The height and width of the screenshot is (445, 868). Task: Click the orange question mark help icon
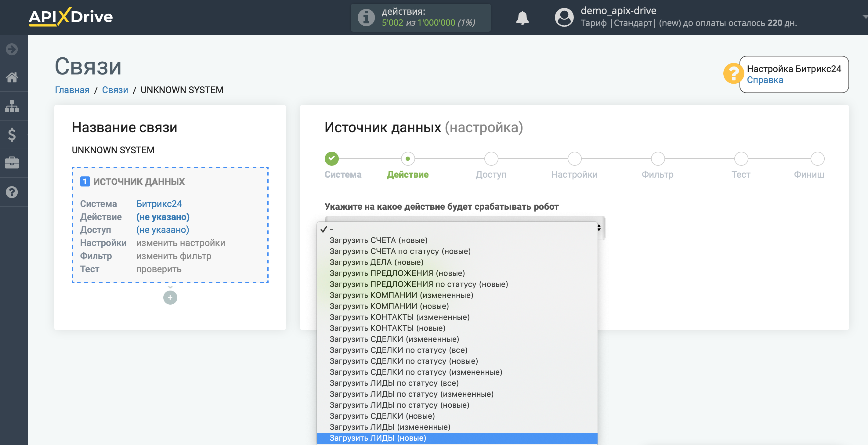coord(733,74)
